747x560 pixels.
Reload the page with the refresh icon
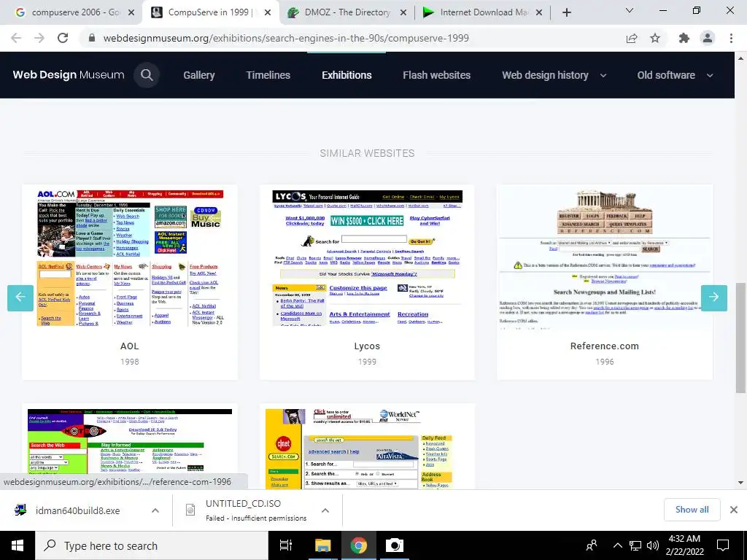click(x=63, y=38)
